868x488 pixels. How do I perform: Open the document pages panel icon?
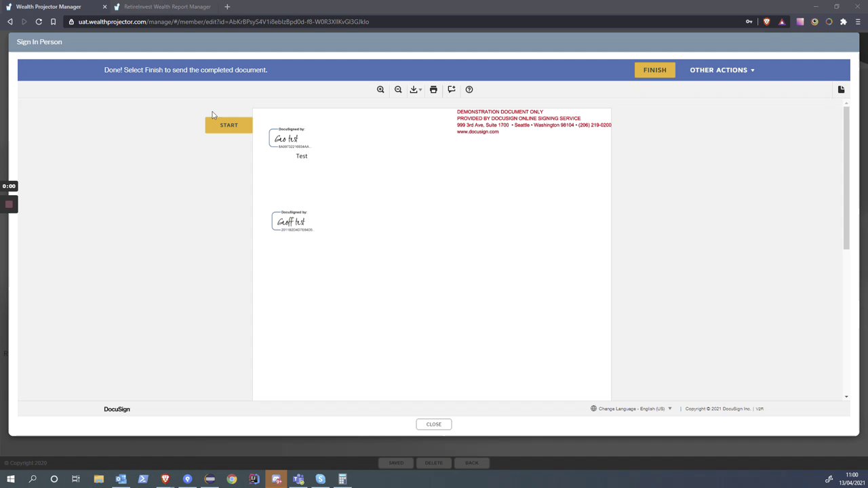(841, 89)
